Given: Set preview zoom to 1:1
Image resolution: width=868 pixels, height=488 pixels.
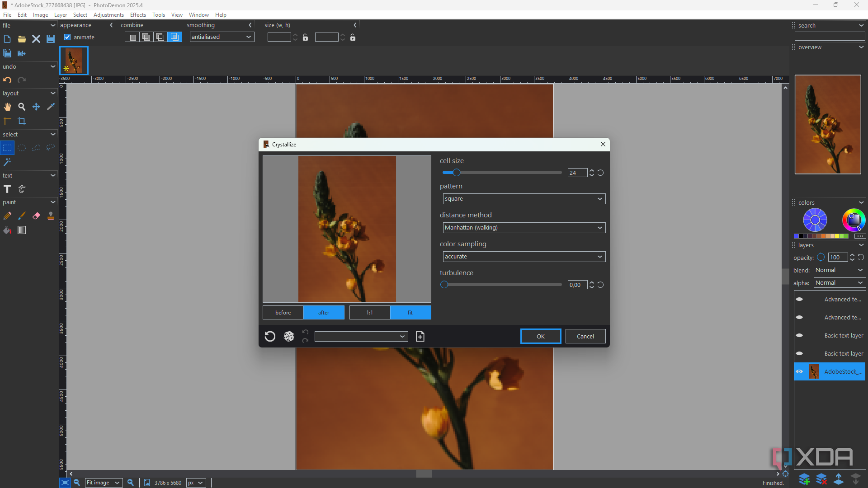Looking at the screenshot, I should pyautogui.click(x=370, y=313).
